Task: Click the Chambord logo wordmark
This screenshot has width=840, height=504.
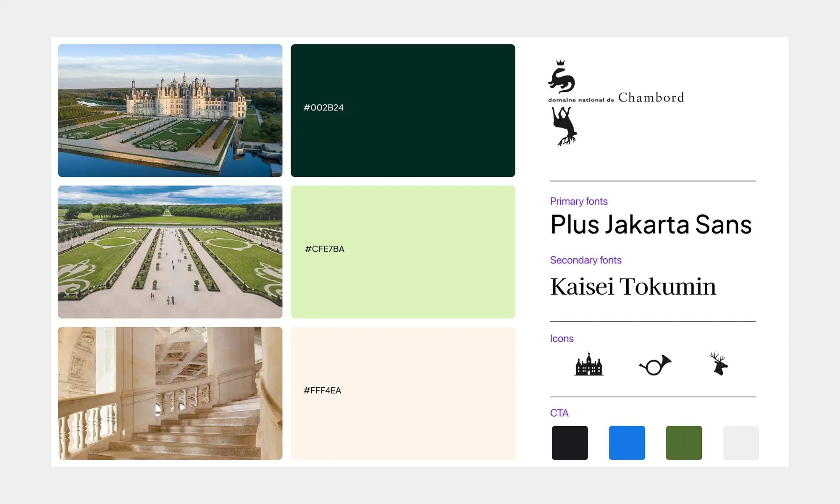Action: click(651, 97)
